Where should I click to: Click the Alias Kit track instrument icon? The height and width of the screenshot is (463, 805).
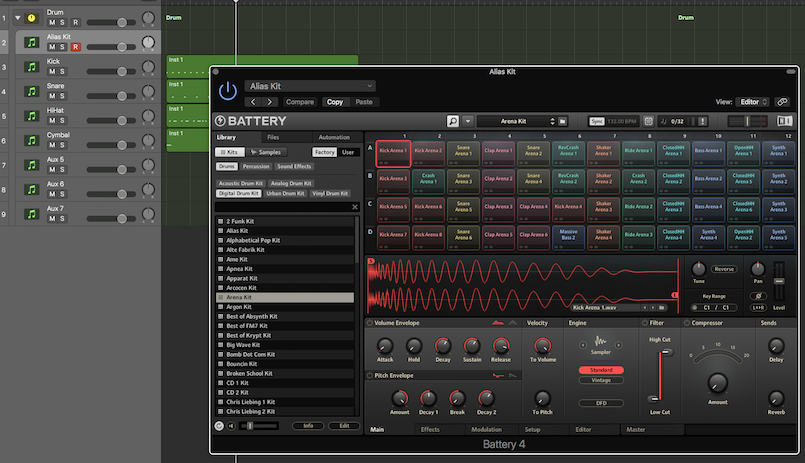point(32,42)
